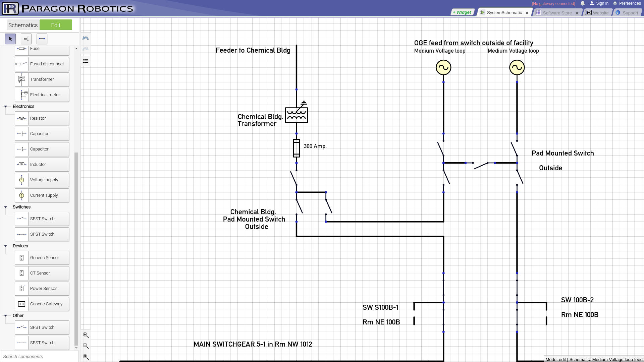Select 'OGE feed from switch outside of facility' text
The image size is (644, 362).
474,43
